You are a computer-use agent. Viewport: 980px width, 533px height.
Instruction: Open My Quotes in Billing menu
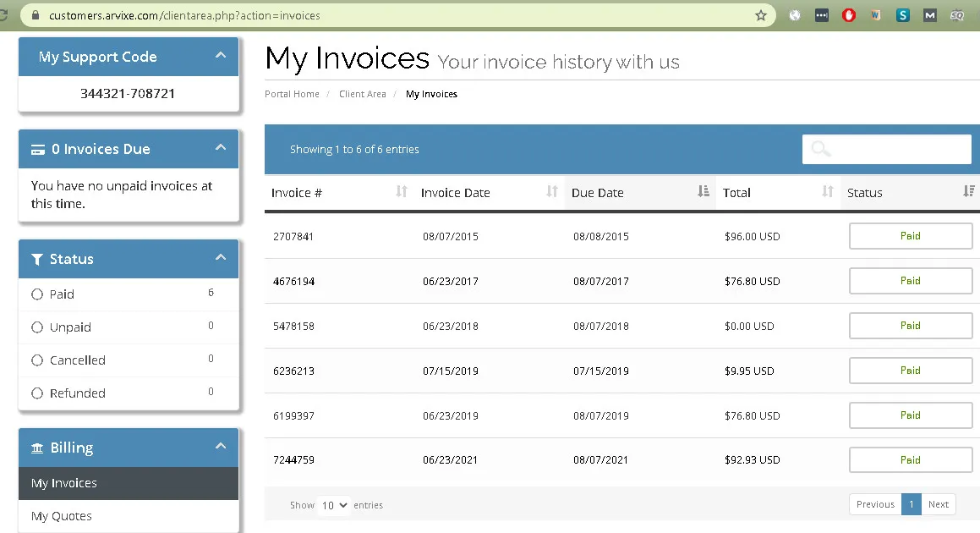click(62, 516)
